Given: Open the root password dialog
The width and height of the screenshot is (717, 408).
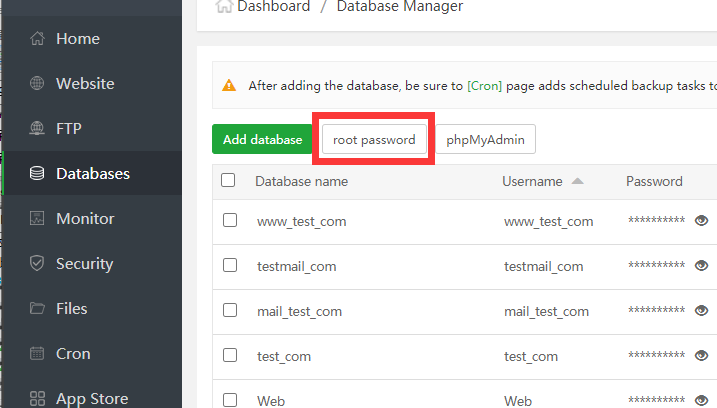Looking at the screenshot, I should coord(374,140).
